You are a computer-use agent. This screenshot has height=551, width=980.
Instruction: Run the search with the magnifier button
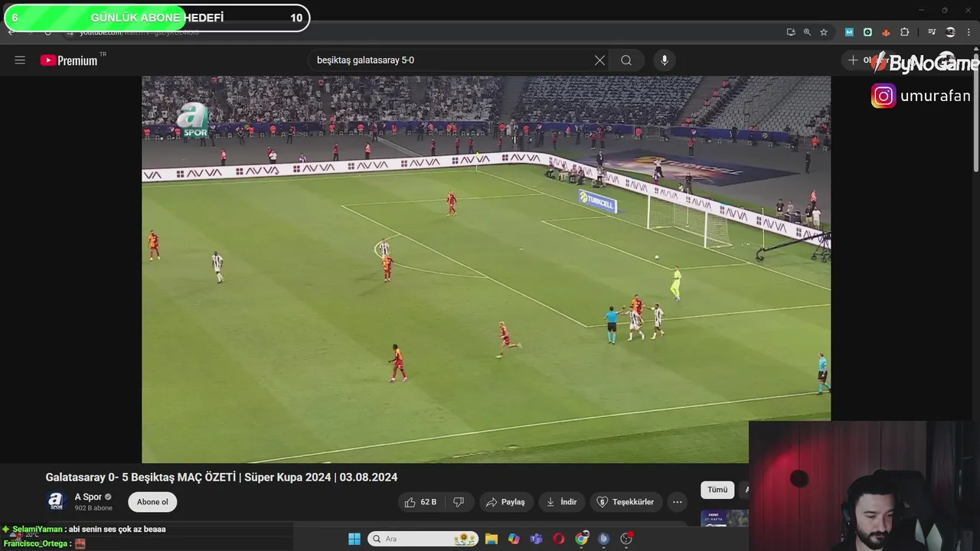point(626,60)
